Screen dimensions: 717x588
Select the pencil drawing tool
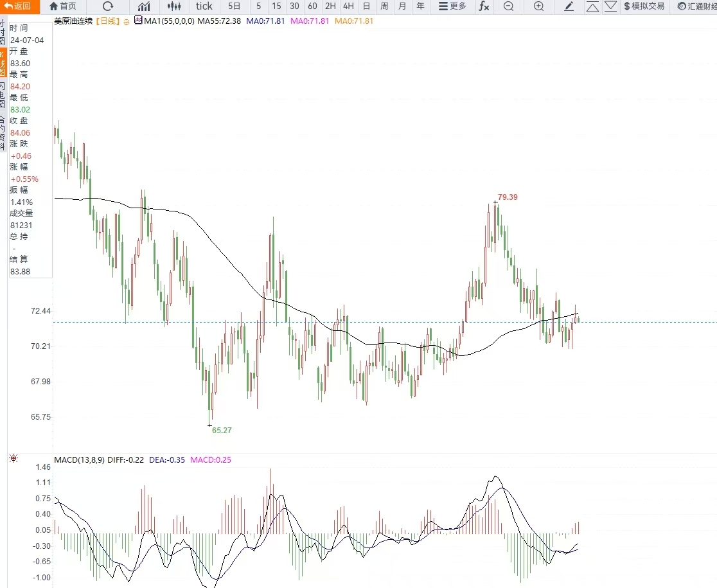(x=569, y=6)
